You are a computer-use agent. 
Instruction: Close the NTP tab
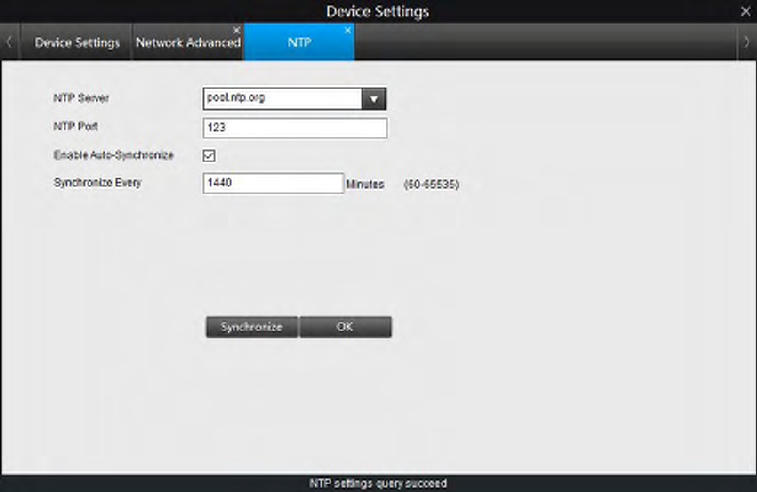click(x=348, y=30)
